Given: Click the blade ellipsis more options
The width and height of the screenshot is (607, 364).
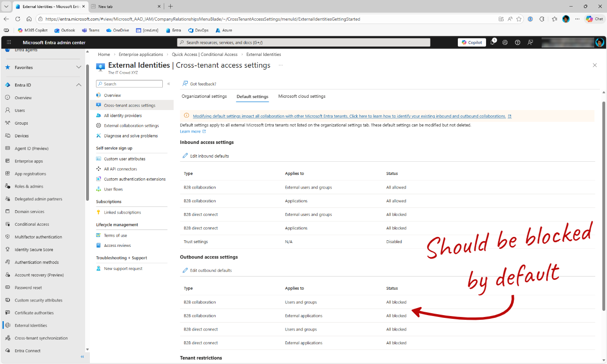Looking at the screenshot, I should (281, 65).
